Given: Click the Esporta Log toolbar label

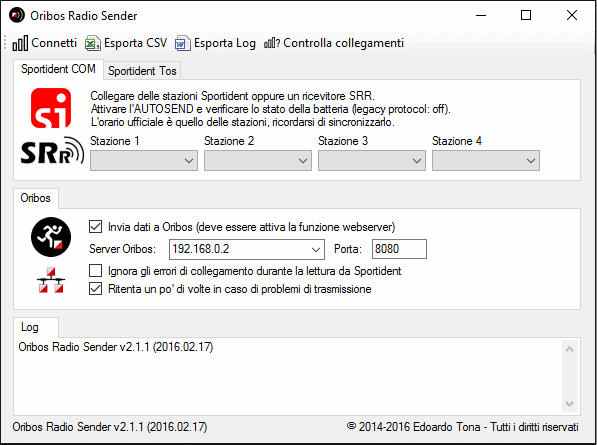Looking at the screenshot, I should 225,43.
